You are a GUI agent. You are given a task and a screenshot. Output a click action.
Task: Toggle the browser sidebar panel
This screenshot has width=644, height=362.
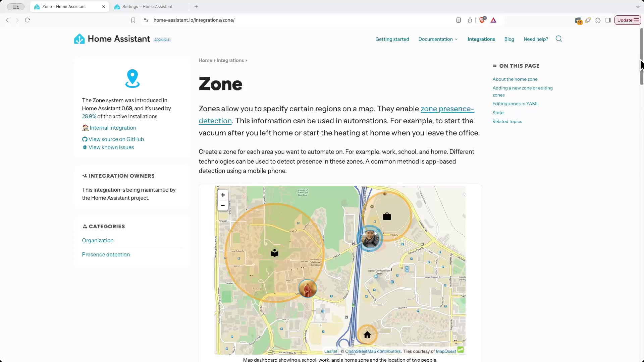point(608,20)
